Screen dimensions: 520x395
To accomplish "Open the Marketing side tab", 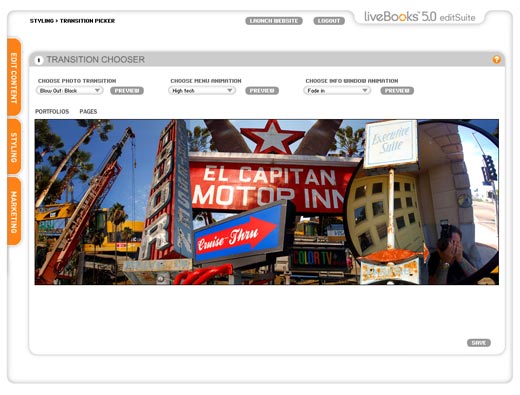I will tap(14, 212).
